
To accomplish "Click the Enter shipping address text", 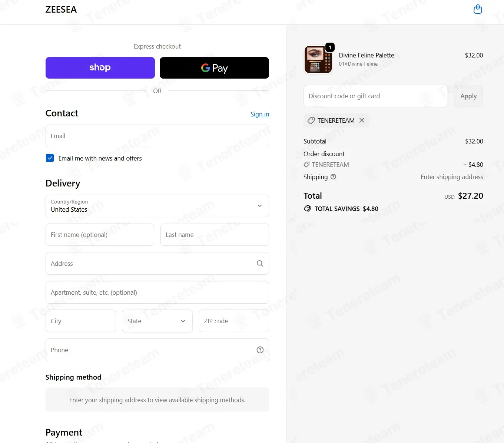I will (452, 177).
